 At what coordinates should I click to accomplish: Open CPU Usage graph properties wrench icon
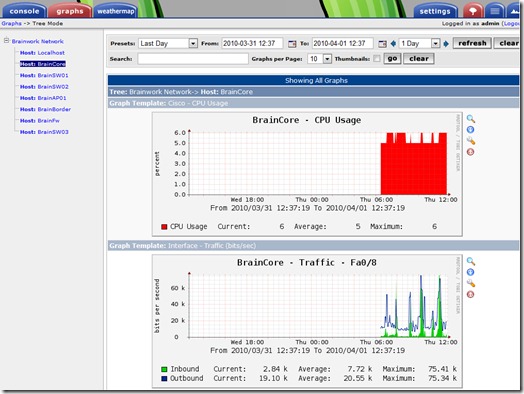pos(471,141)
